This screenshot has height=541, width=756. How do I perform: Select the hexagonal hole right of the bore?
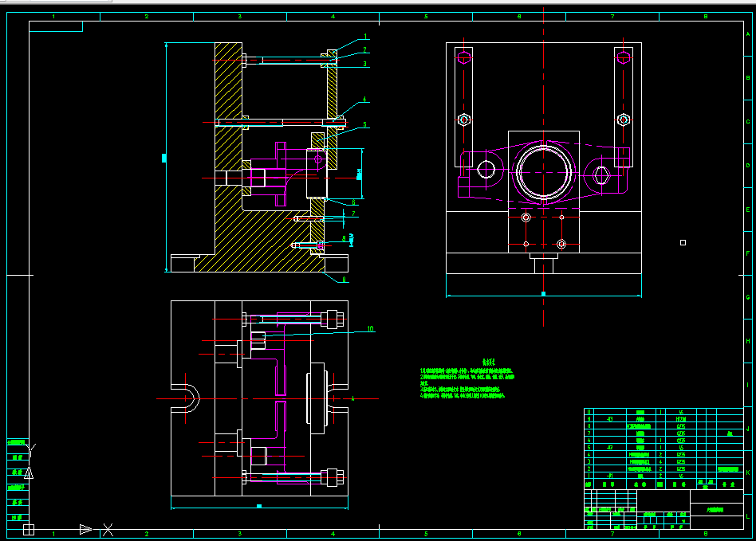pos(601,174)
